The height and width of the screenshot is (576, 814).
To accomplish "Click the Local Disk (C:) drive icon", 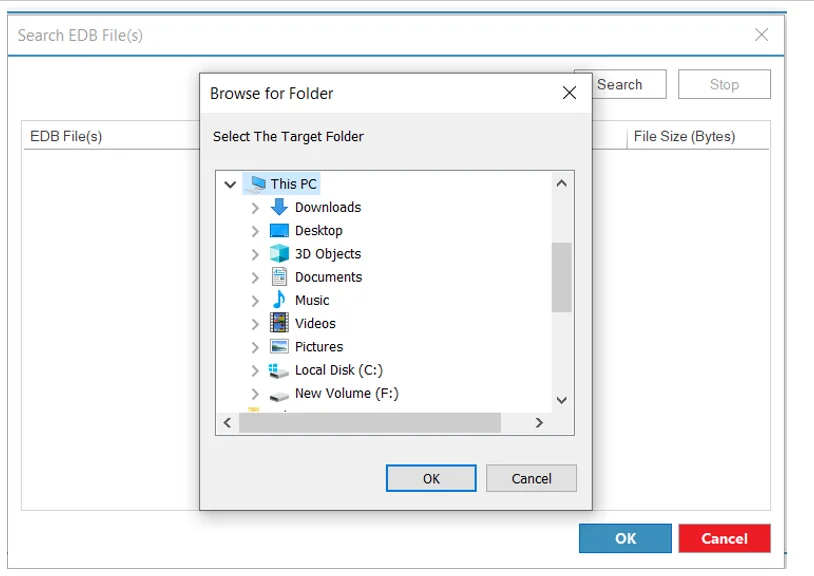I will click(279, 370).
